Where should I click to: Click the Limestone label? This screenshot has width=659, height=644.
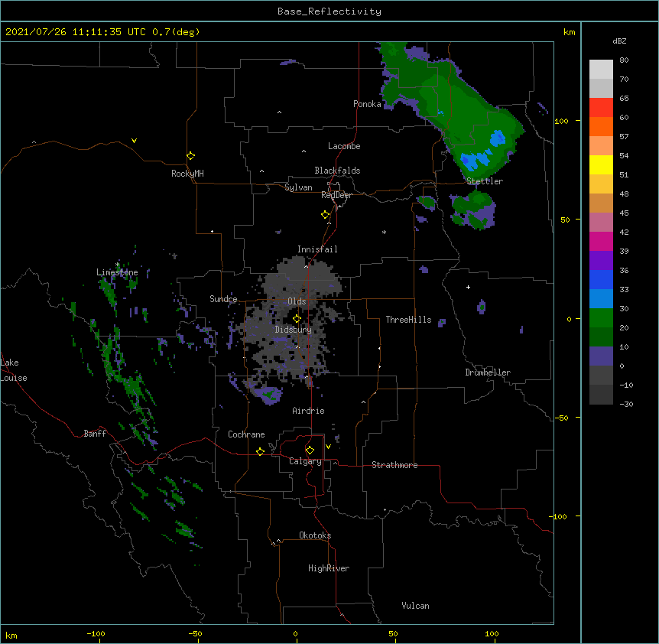117,272
